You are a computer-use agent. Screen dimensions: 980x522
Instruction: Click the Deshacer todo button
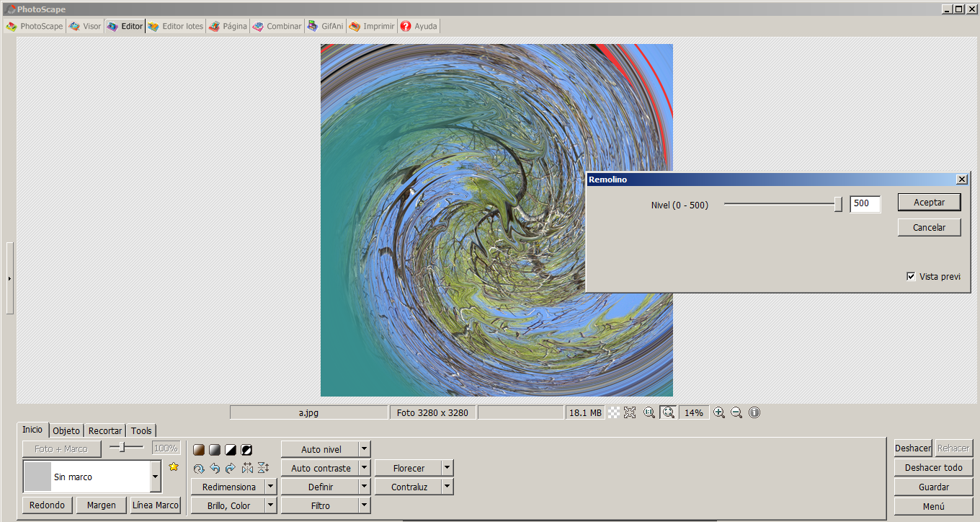tap(933, 467)
